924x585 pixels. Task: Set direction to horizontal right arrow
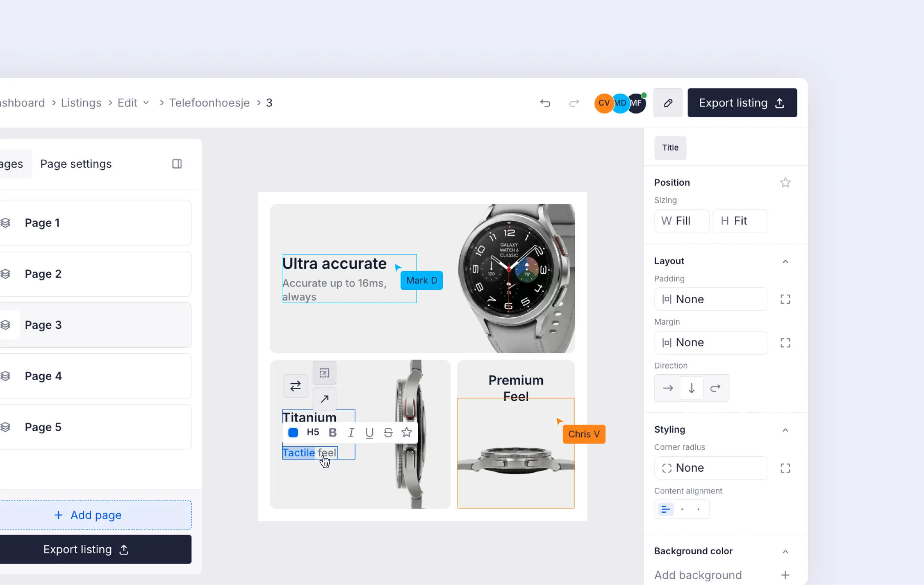tap(668, 388)
